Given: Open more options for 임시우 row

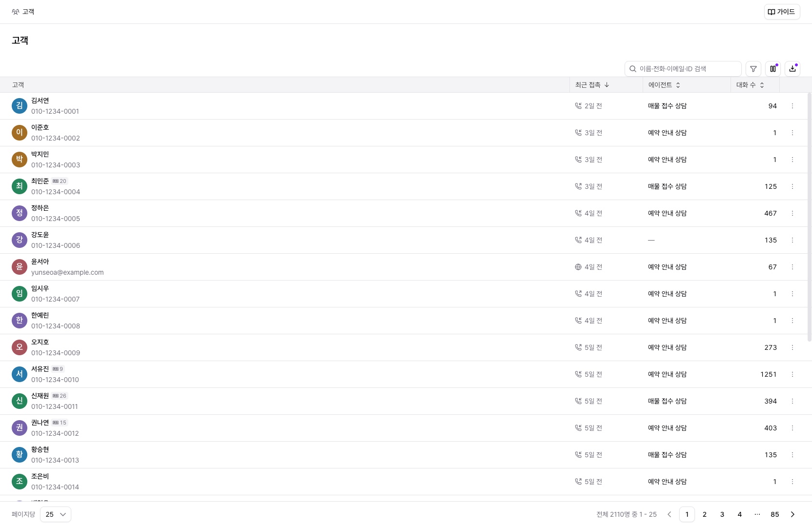Looking at the screenshot, I should [792, 294].
